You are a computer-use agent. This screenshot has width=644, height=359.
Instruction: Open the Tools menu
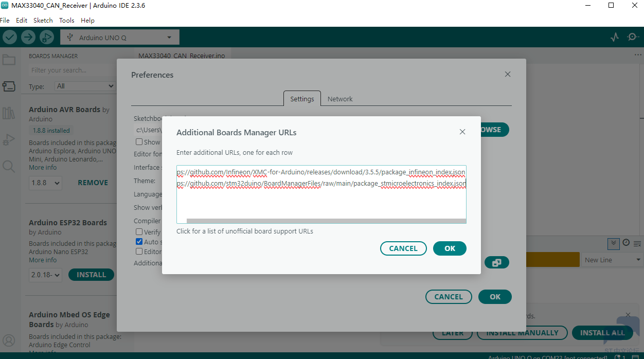click(67, 20)
